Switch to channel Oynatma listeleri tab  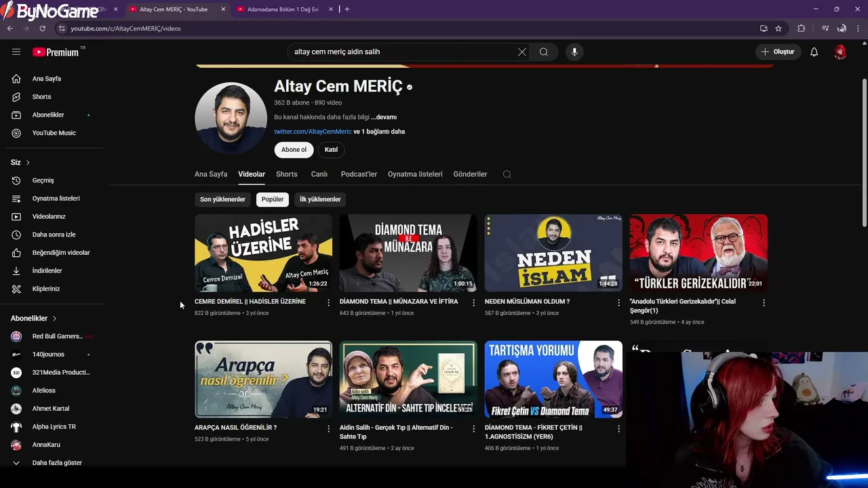tap(415, 174)
